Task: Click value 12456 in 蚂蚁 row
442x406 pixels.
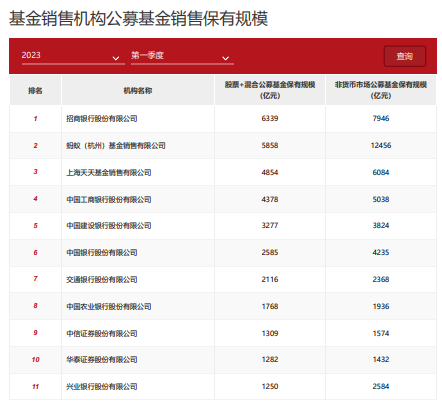Action: [x=381, y=145]
